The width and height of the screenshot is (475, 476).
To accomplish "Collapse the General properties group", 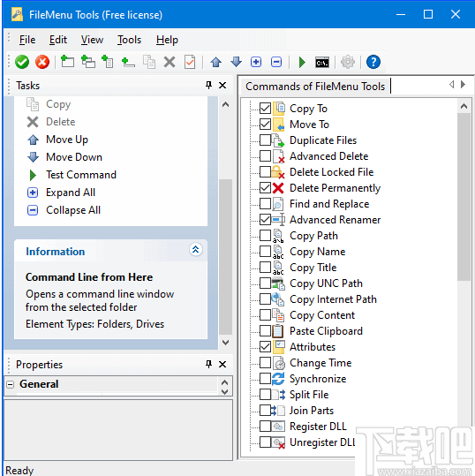I will 10,385.
